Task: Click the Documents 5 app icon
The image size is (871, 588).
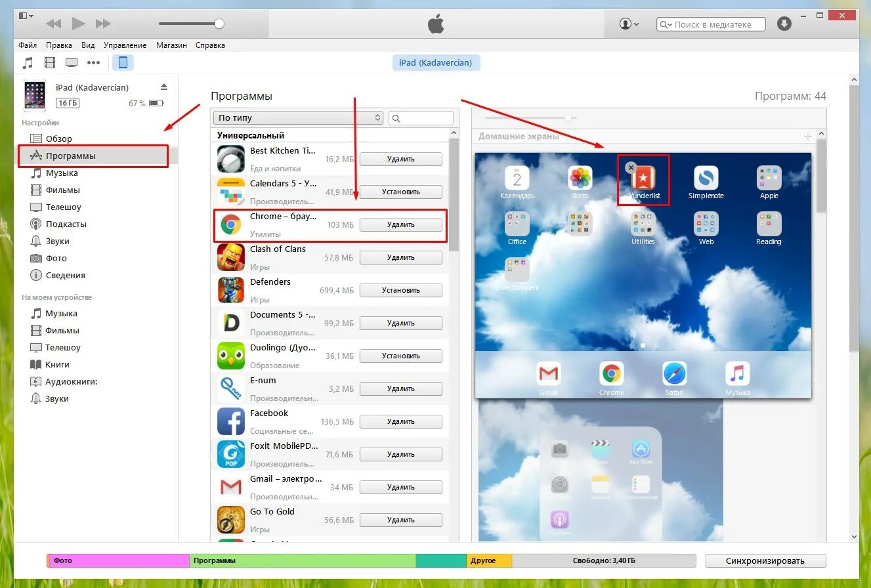Action: (x=230, y=323)
